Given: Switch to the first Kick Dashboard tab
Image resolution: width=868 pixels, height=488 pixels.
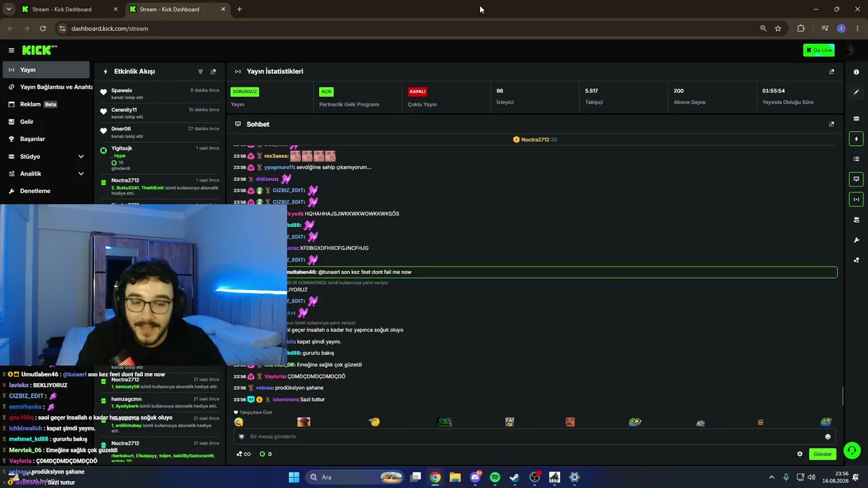Looking at the screenshot, I should click(x=70, y=9).
